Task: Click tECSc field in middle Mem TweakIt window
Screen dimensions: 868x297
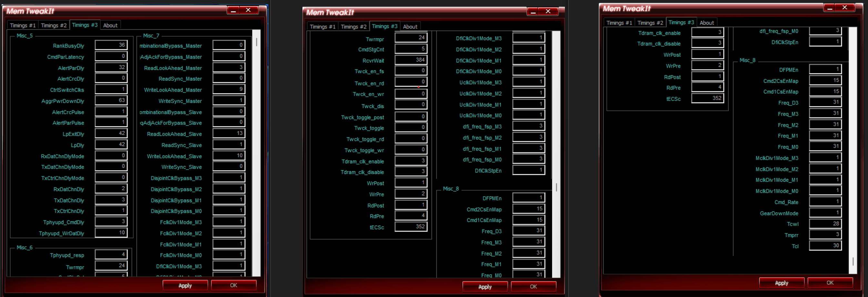Action: [x=411, y=227]
